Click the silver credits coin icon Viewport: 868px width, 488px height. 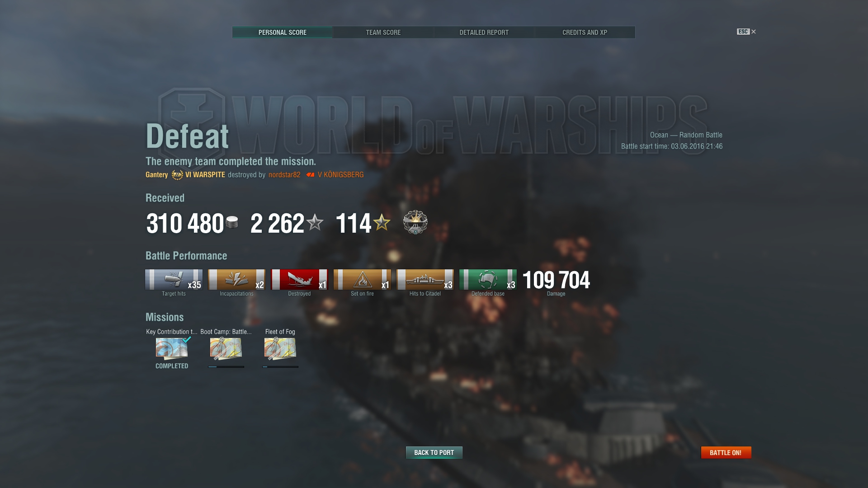coord(232,222)
